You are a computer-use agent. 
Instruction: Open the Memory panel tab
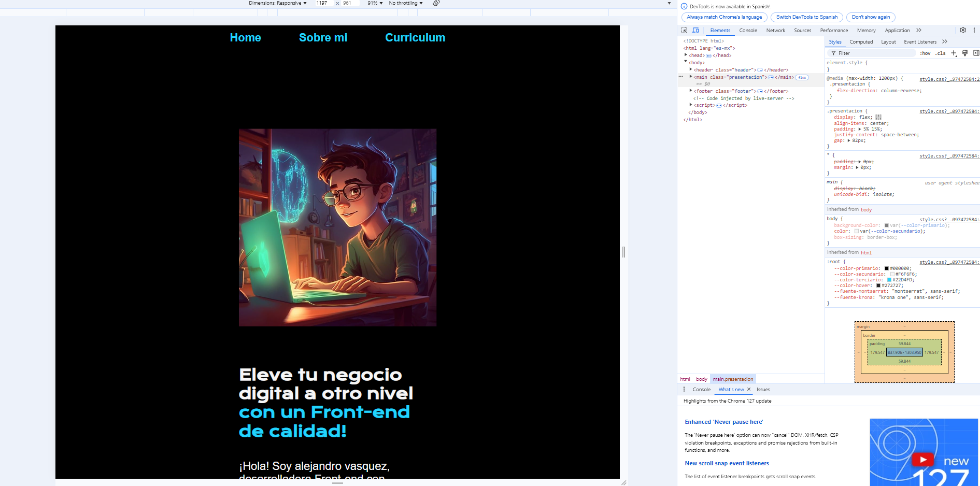pyautogui.click(x=867, y=31)
